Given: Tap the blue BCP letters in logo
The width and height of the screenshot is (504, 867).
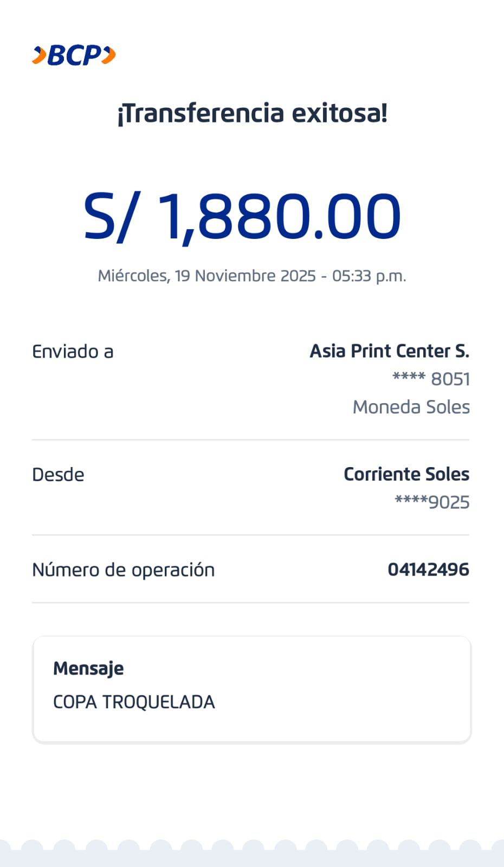Looking at the screenshot, I should [x=74, y=55].
